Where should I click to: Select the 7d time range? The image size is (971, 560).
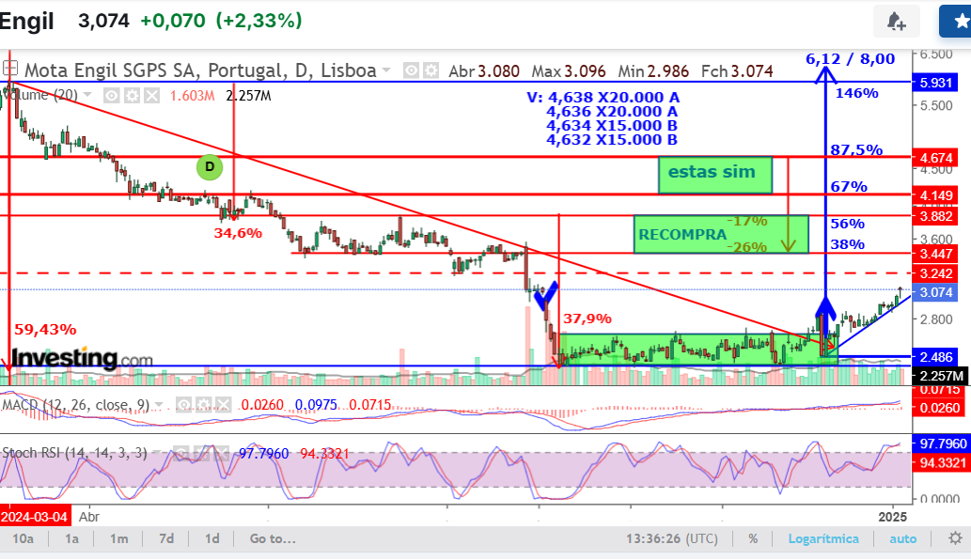(x=166, y=539)
